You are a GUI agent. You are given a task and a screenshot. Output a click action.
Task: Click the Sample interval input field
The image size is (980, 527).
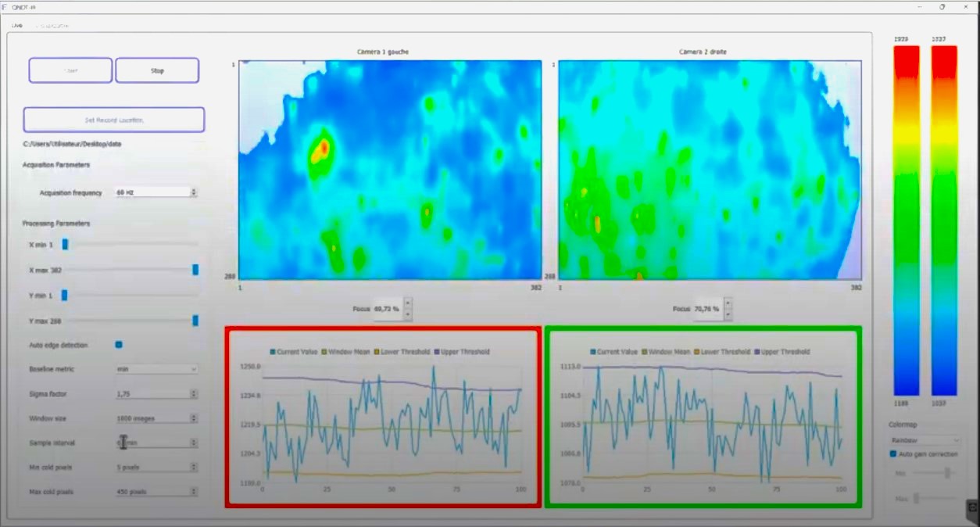tap(152, 443)
